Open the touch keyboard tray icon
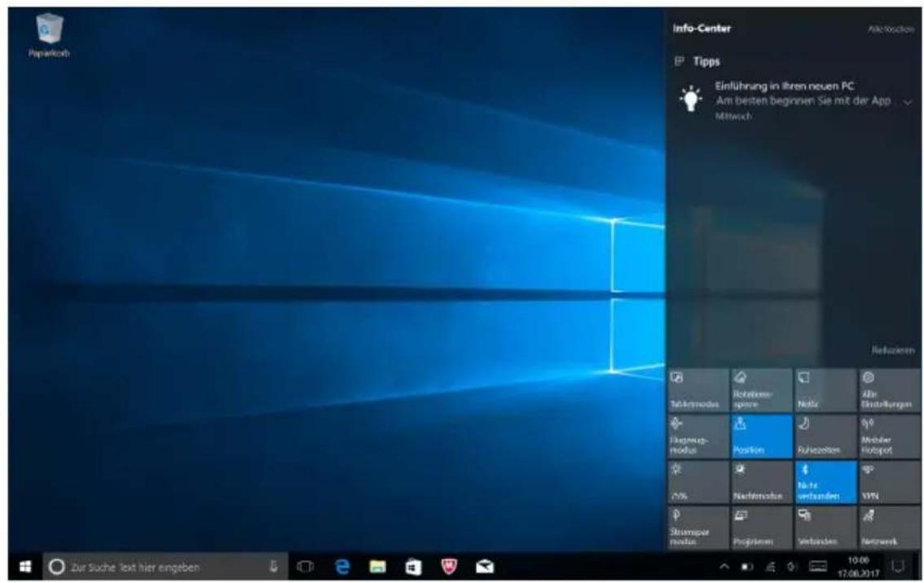 (818, 567)
